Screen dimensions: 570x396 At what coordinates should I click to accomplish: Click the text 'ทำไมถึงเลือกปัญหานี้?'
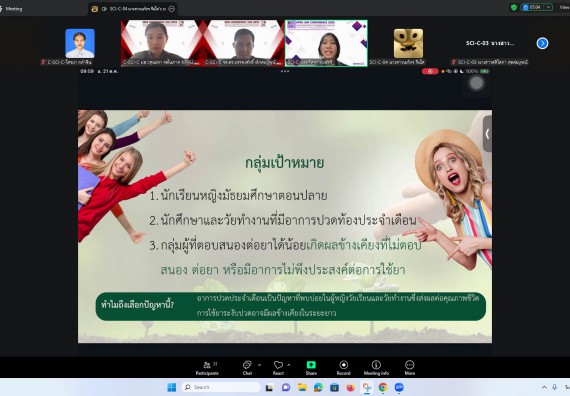[x=137, y=305]
